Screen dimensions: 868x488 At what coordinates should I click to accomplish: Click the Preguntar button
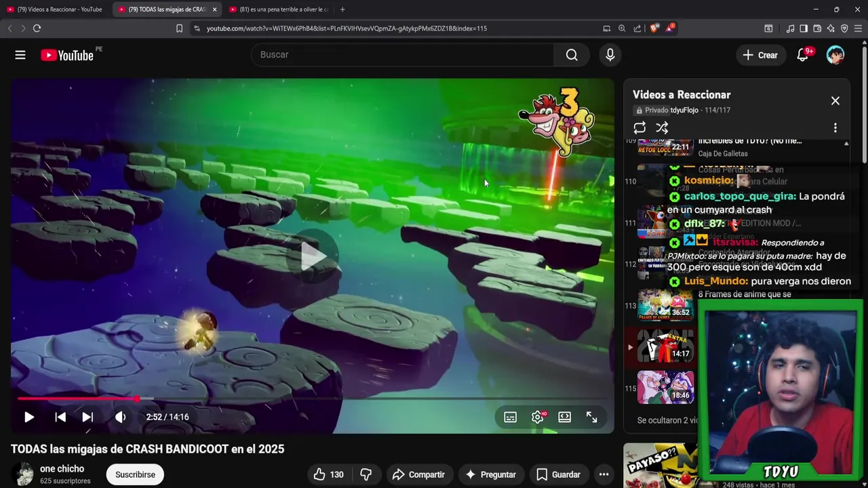490,474
